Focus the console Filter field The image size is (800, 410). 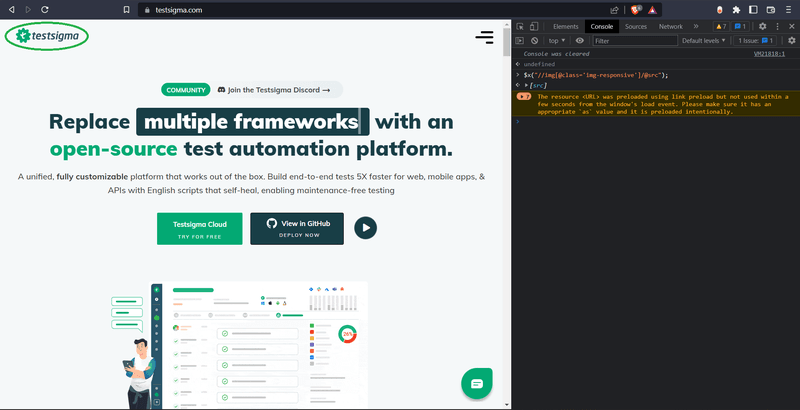point(635,40)
